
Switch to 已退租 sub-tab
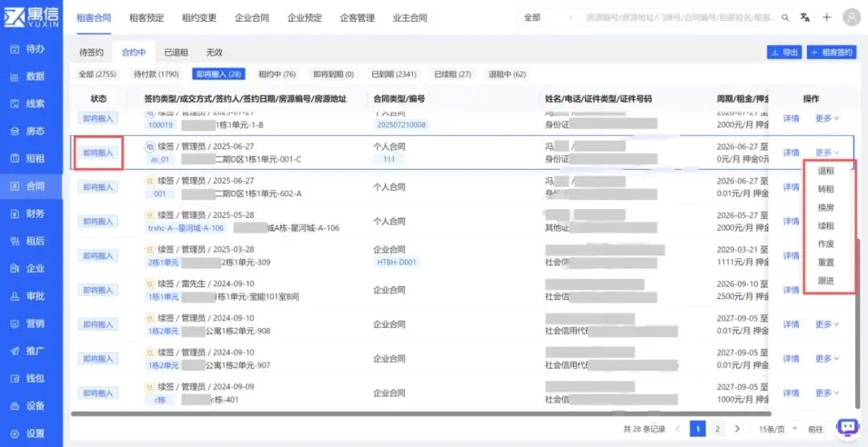pyautogui.click(x=176, y=52)
